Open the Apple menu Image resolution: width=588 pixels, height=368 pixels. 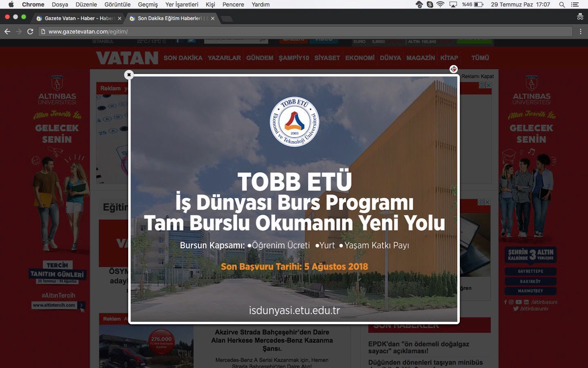[11, 4]
